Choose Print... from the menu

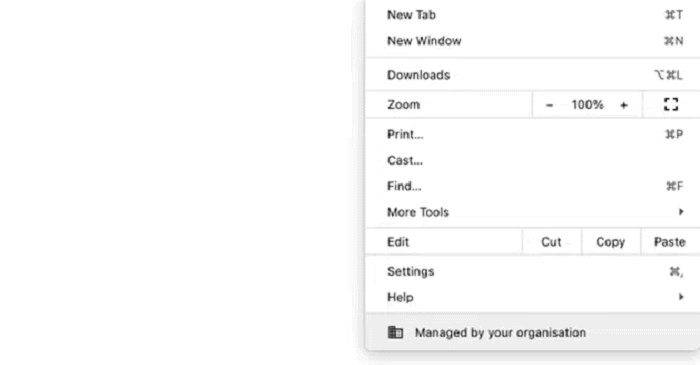point(533,134)
